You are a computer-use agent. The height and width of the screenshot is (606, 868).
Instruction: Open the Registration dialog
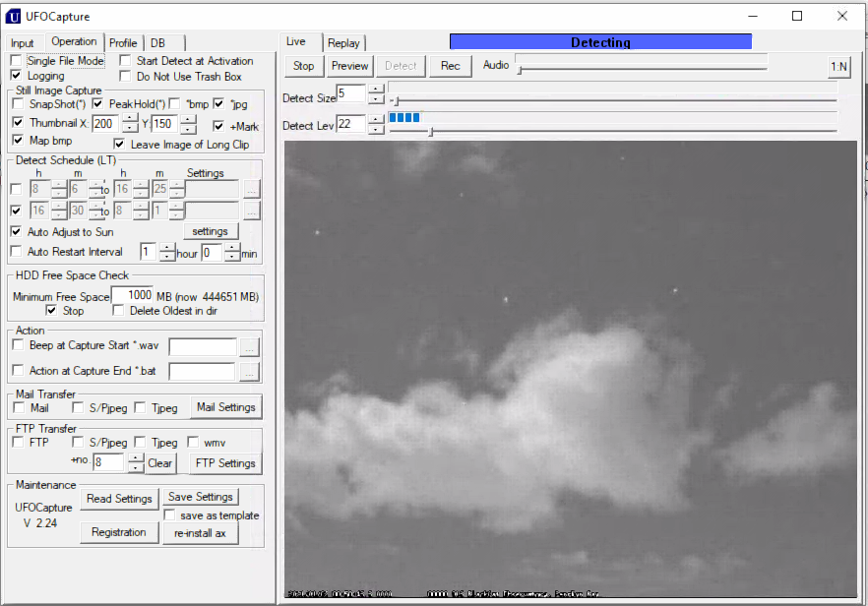pos(119,532)
